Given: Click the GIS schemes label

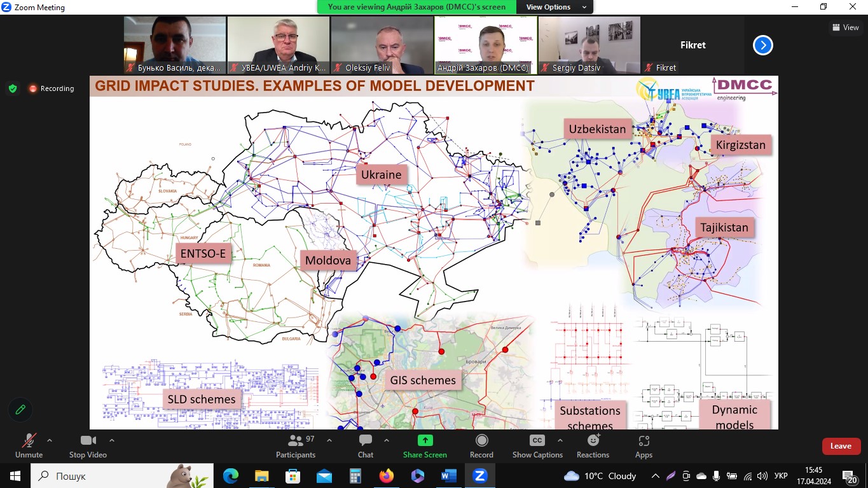Looking at the screenshot, I should click(423, 380).
